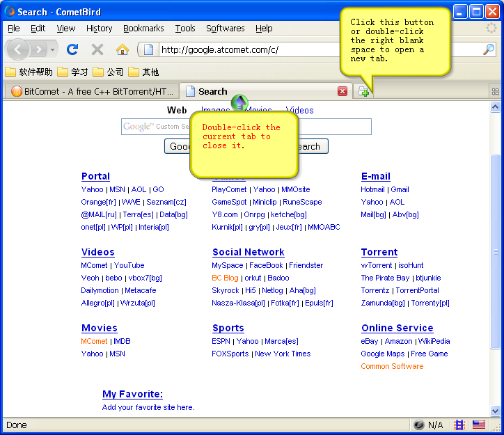The height and width of the screenshot is (435, 504).
Task: Open the New York Times link
Action: point(283,354)
